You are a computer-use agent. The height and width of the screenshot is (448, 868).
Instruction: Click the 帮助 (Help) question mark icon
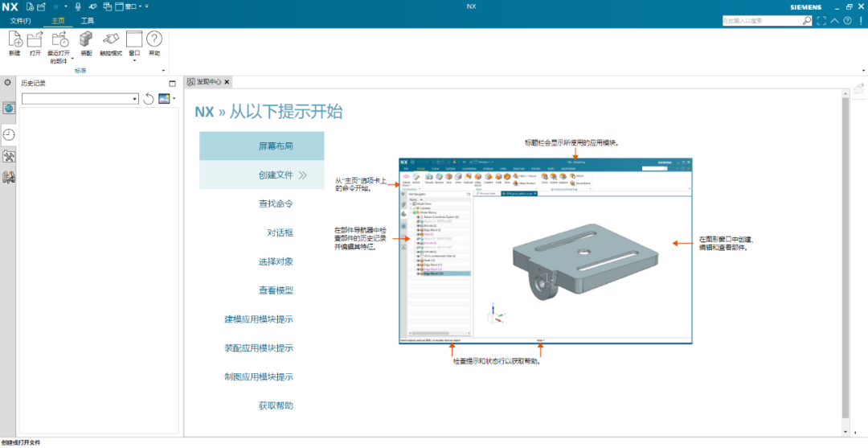coord(154,39)
